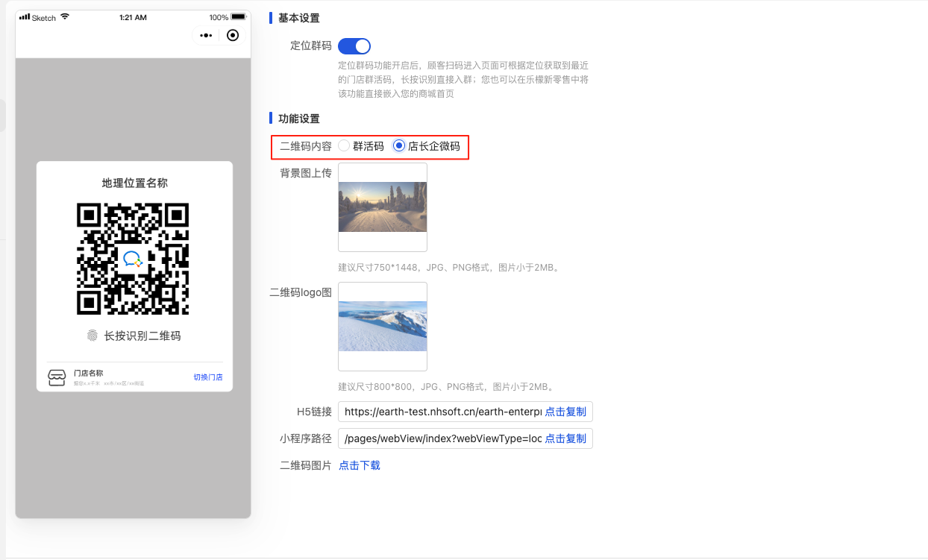The height and width of the screenshot is (560, 928).
Task: Click the 二维码内容 label
Action: [x=306, y=146]
